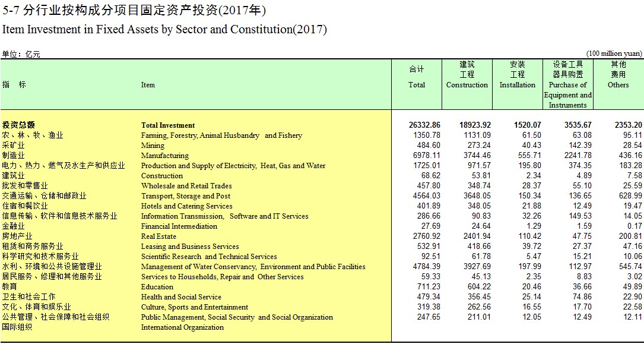This screenshot has width=644, height=363.
Task: Select 'Financial Intermediation' row label
Action: 179,226
